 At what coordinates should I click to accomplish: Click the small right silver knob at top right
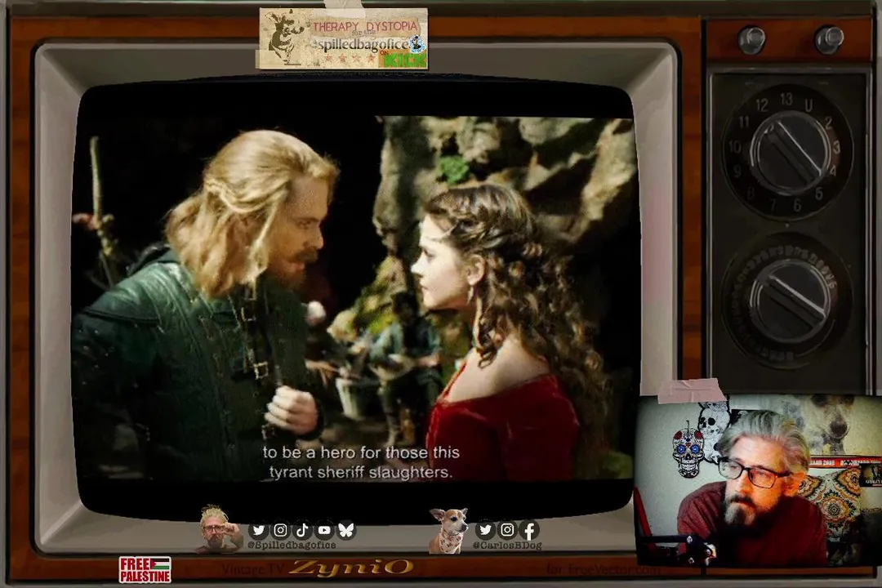click(829, 39)
